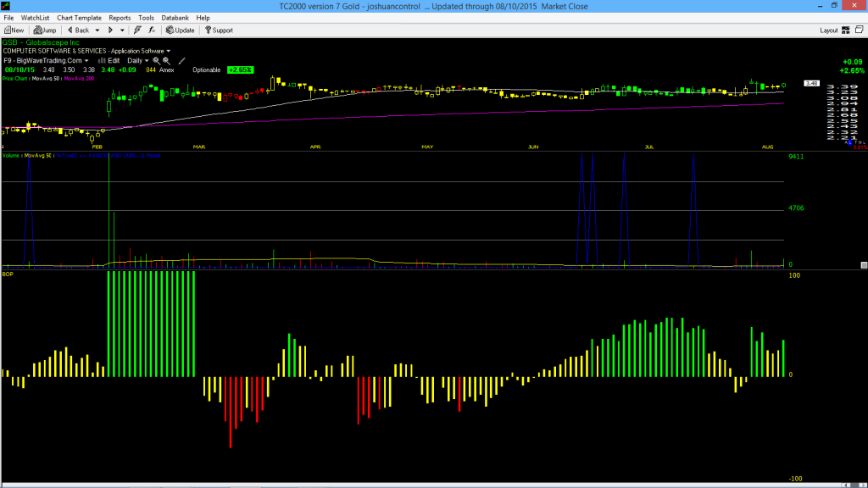
Task: Click the MovAvg 200 indicator label
Action: (79, 79)
